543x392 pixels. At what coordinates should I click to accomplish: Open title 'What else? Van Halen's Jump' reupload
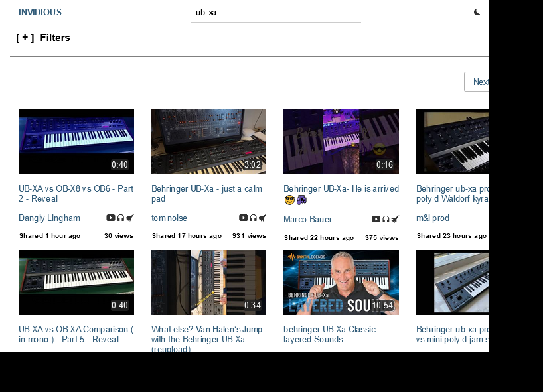(206, 338)
